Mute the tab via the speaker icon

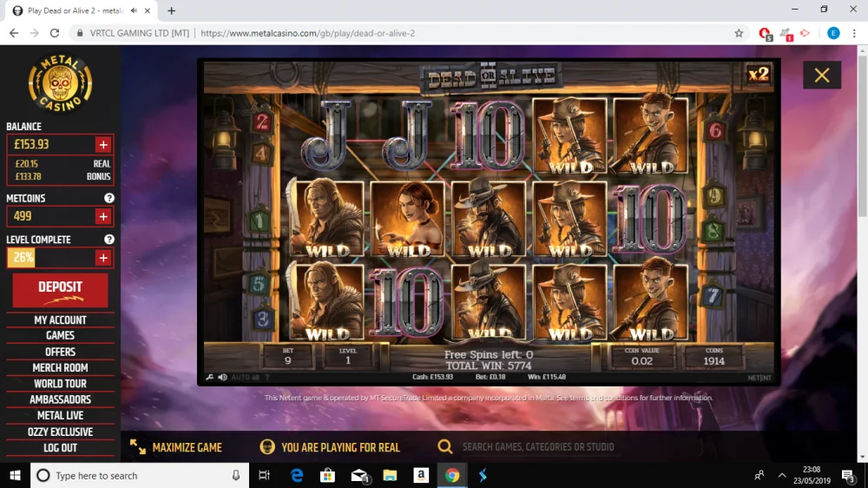134,10
